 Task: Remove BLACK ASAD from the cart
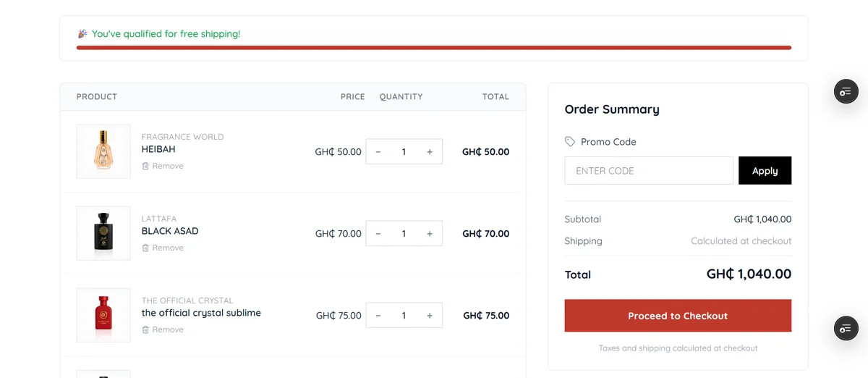click(x=163, y=248)
